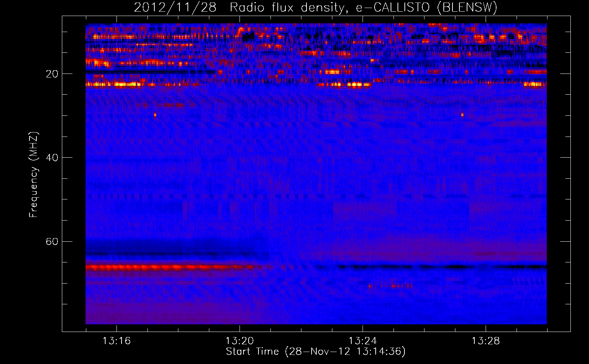The height and width of the screenshot is (364, 589).
Task: Click the 13:24 time label
Action: (363, 341)
